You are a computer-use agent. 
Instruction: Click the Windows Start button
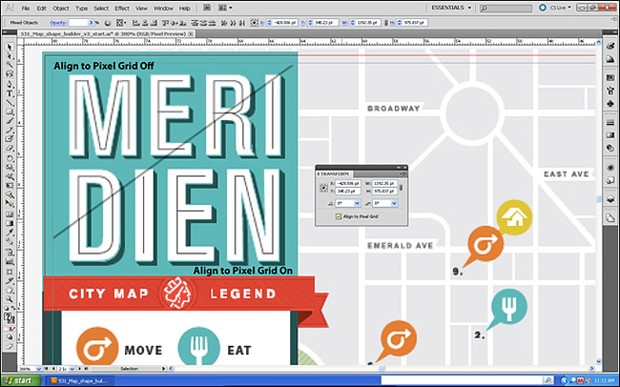pyautogui.click(x=21, y=380)
